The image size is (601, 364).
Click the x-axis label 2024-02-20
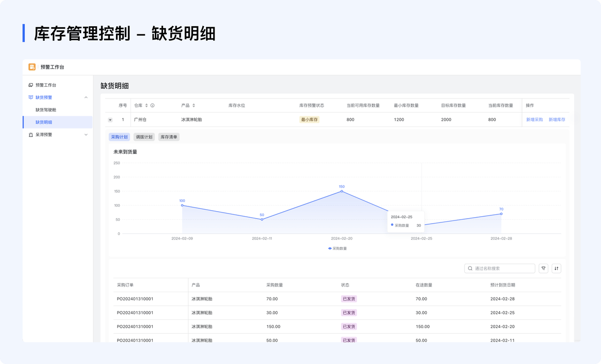tap(342, 238)
